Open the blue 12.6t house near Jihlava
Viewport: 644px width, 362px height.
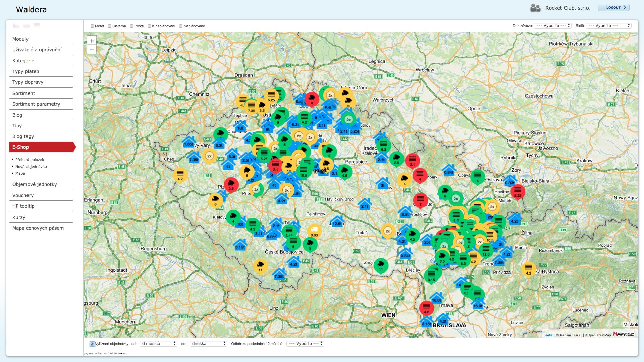coord(337,221)
